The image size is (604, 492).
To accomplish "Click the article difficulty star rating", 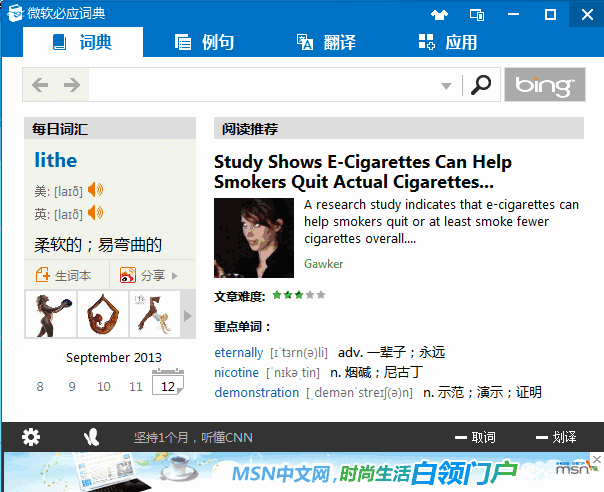I will [x=298, y=296].
